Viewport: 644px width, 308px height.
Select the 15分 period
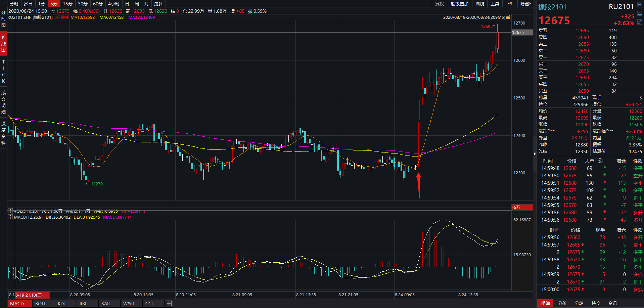tap(67, 4)
